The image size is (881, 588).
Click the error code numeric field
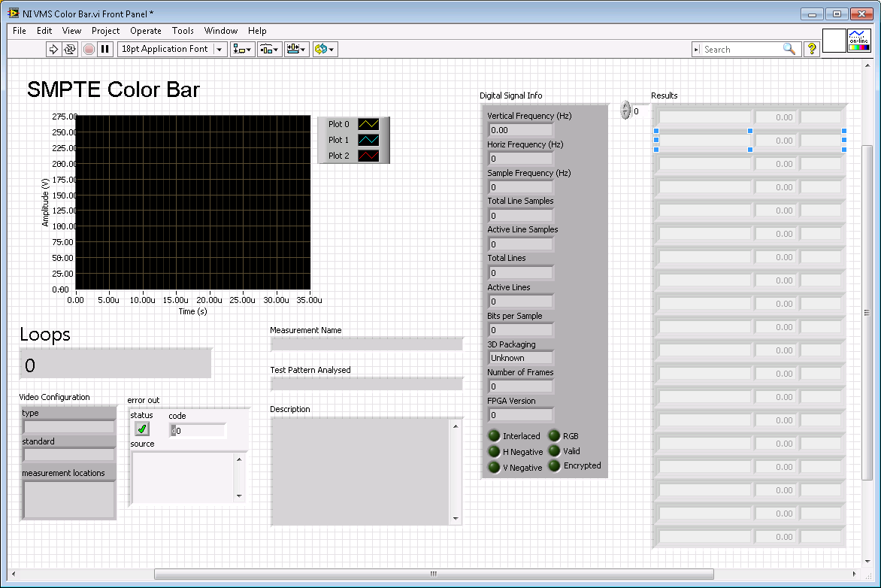(x=197, y=431)
